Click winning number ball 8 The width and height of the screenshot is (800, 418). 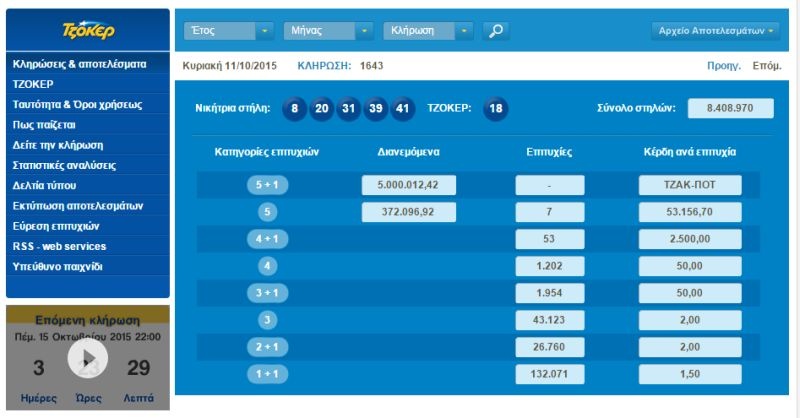(x=294, y=108)
